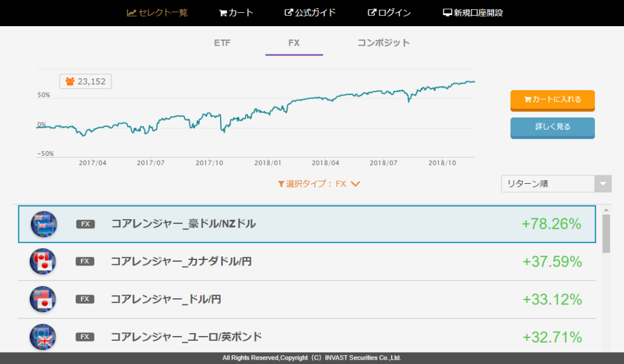Open 新規口座開設 account registration
Image resolution: width=624 pixels, height=364 pixels.
tap(473, 13)
